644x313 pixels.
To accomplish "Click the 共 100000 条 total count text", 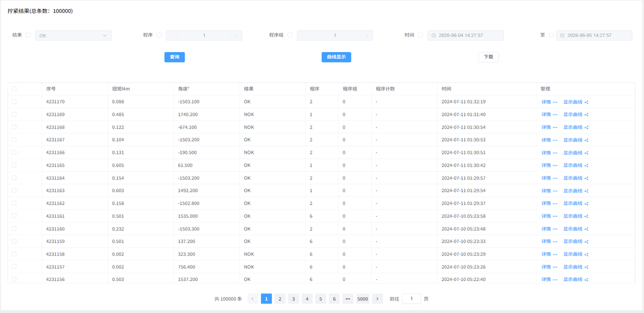I will click(228, 299).
